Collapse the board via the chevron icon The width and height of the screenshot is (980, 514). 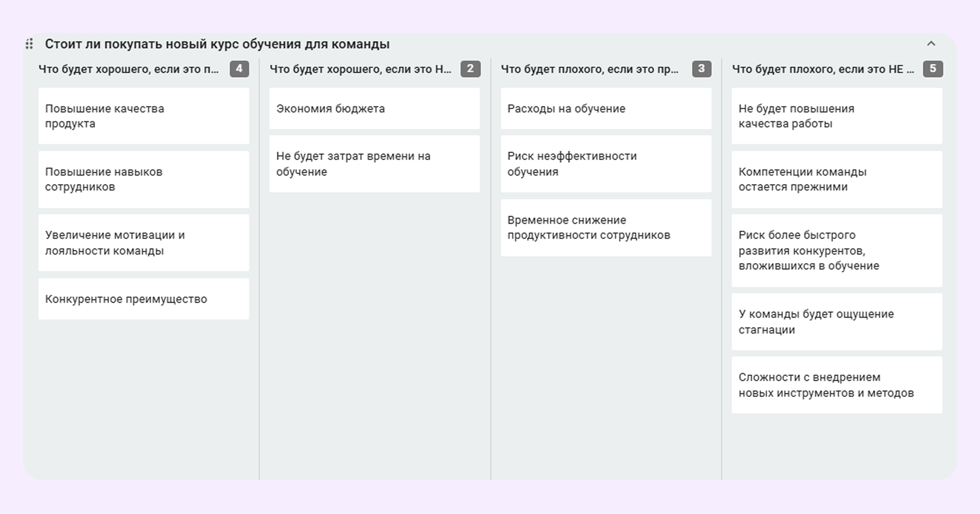(932, 44)
